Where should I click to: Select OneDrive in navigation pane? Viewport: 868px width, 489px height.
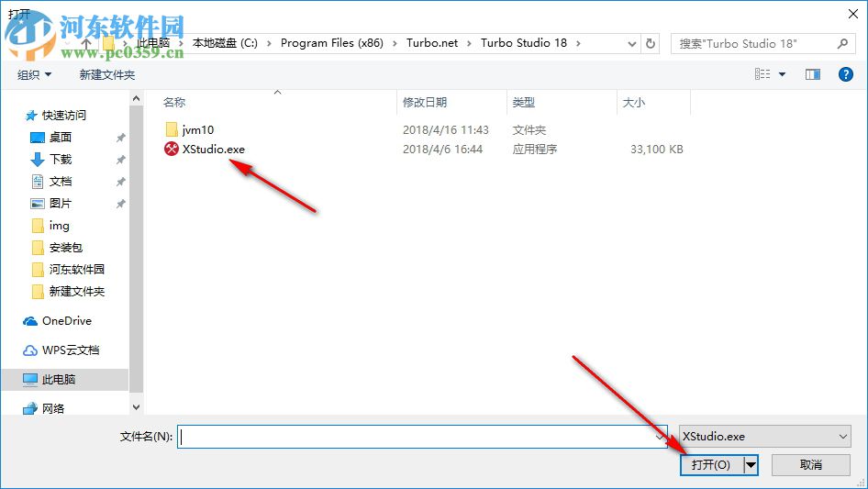(x=66, y=320)
